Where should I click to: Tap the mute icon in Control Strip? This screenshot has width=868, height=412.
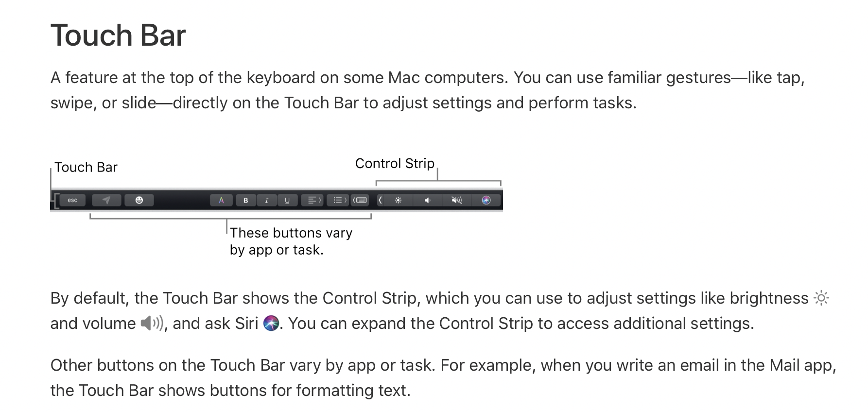(457, 200)
